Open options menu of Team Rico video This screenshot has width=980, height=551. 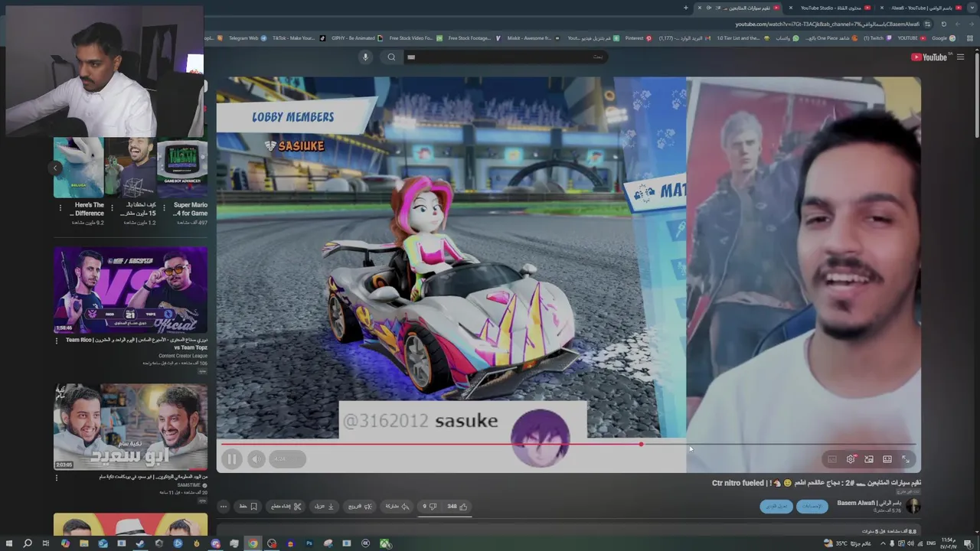tap(56, 341)
